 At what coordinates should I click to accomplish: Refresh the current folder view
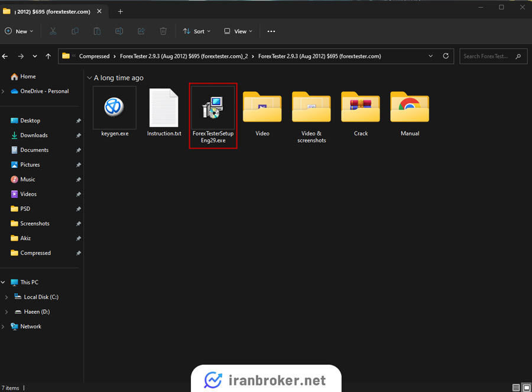[446, 56]
